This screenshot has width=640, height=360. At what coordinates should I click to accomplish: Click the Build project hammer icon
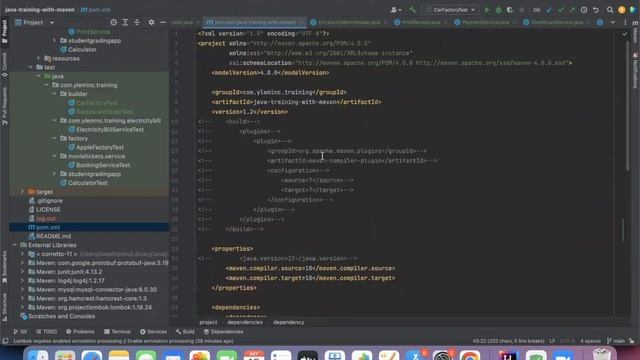[x=413, y=10]
